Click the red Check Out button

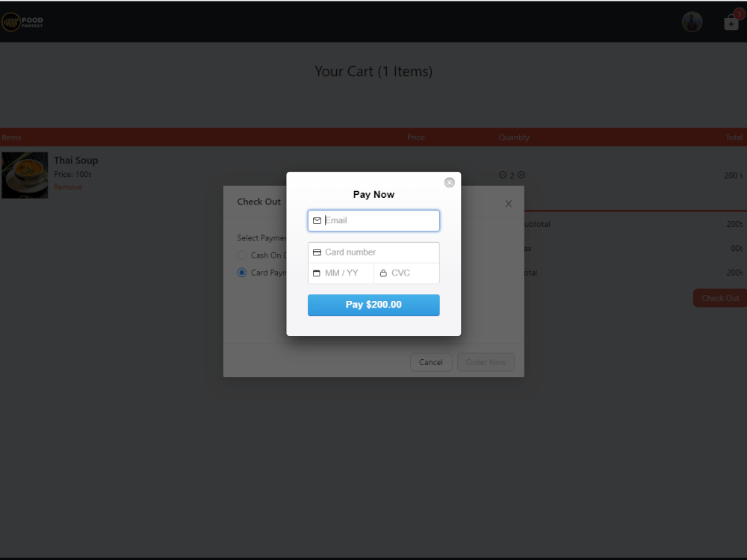(x=720, y=298)
